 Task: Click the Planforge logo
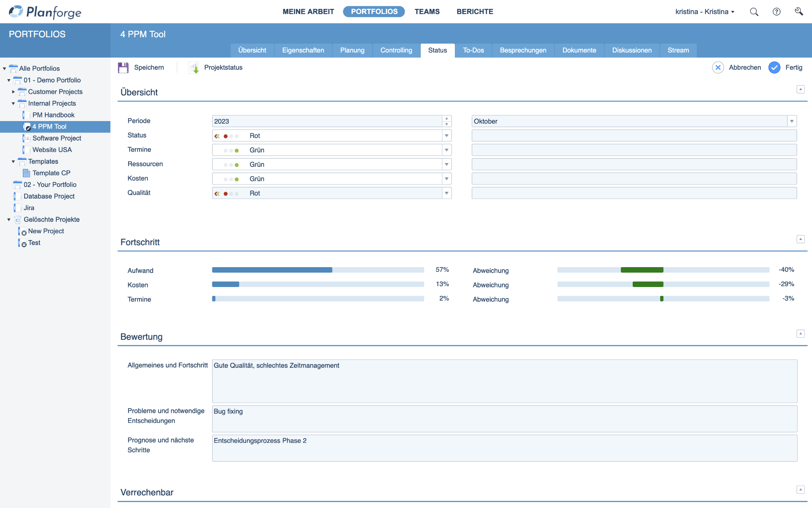[45, 12]
